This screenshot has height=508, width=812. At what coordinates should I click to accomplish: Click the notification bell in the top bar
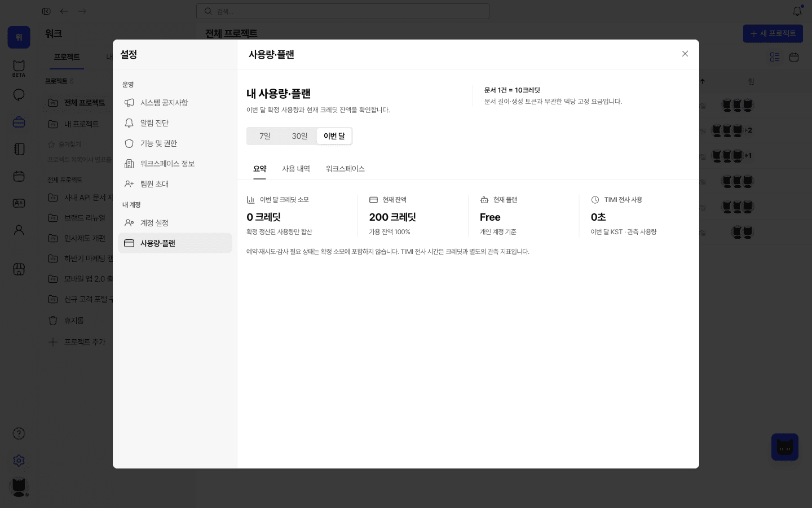tap(797, 11)
